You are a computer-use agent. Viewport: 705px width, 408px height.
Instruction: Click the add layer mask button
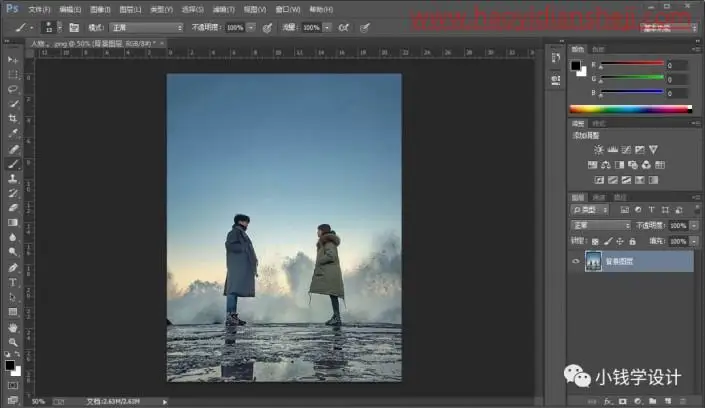coord(623,401)
